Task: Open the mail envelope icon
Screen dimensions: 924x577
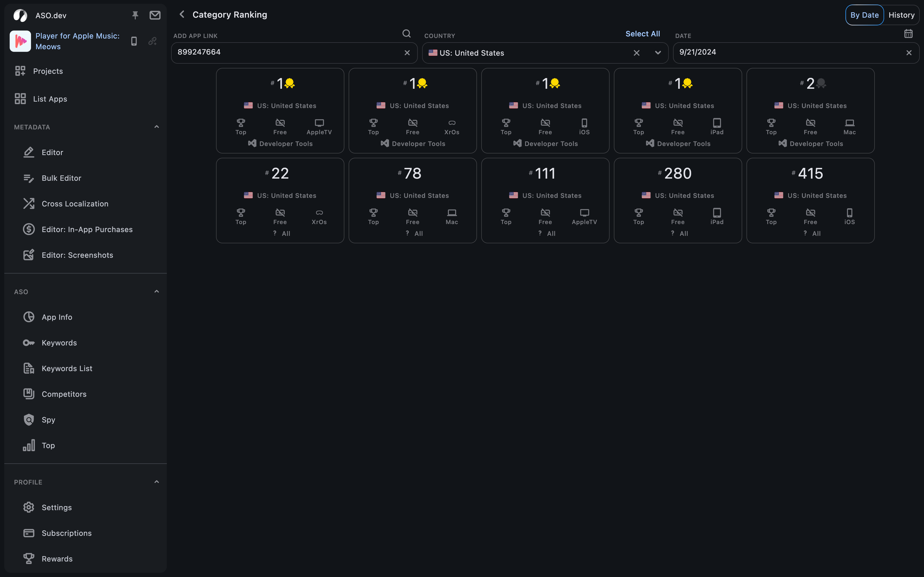Action: (155, 15)
